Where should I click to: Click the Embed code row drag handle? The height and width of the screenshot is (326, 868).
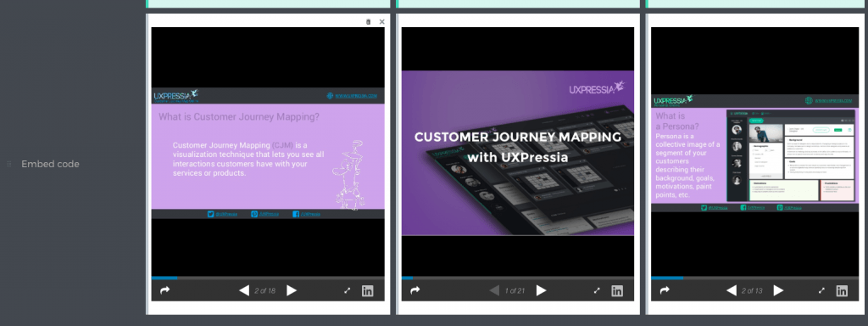pos(8,164)
